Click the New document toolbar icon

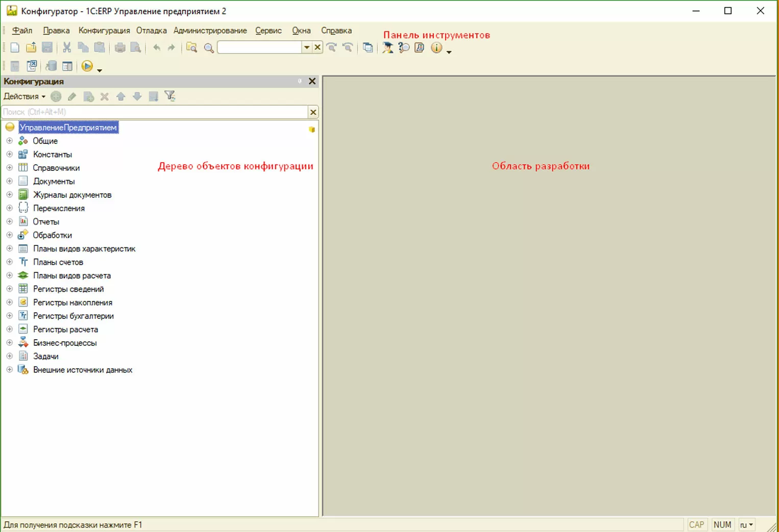pos(15,47)
